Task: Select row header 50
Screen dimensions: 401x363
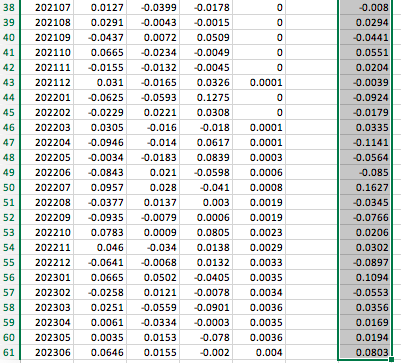Action: coord(9,187)
